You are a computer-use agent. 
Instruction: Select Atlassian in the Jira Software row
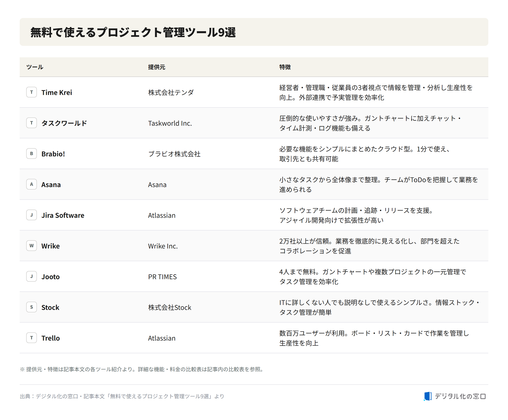pyautogui.click(x=162, y=215)
